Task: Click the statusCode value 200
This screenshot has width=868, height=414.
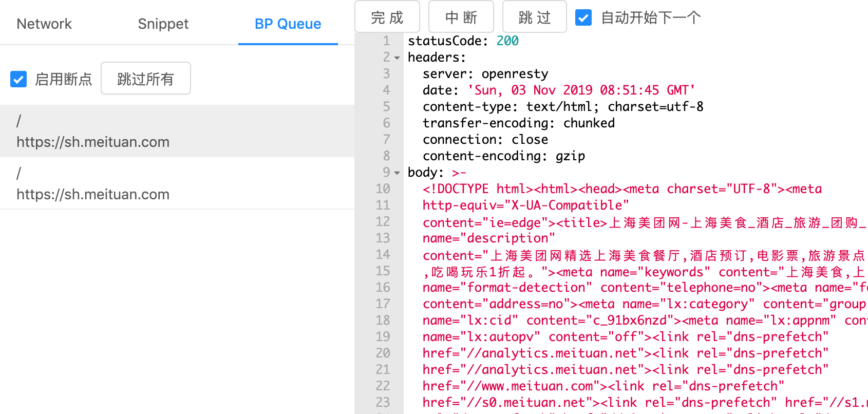Action: (x=507, y=41)
